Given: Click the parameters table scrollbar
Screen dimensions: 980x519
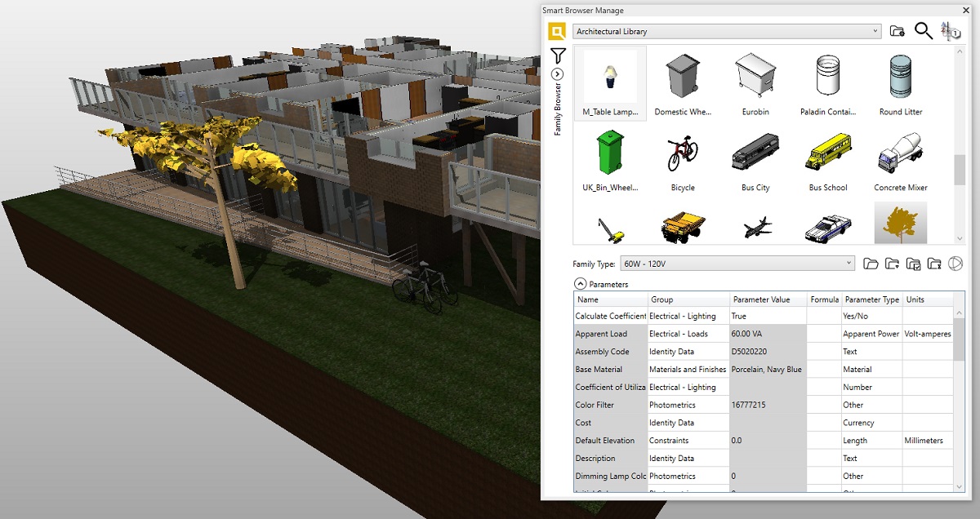Looking at the screenshot, I should (x=960, y=339).
